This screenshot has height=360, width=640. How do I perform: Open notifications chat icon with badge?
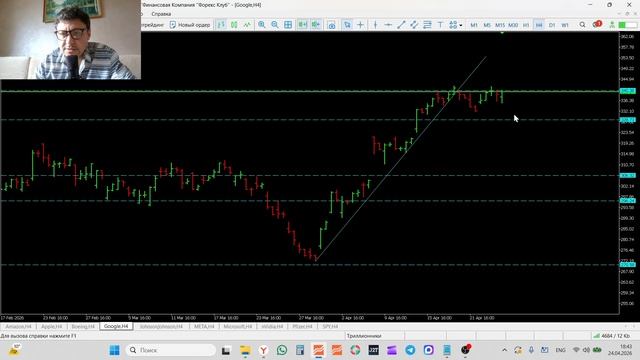[597, 24]
